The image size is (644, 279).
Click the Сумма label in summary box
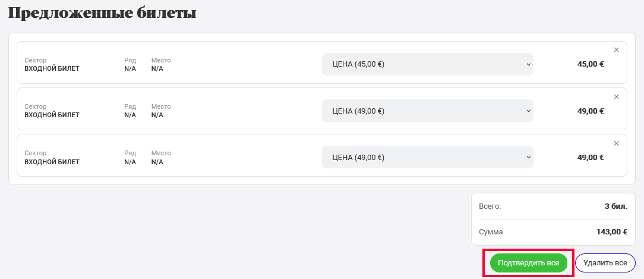pyautogui.click(x=491, y=232)
